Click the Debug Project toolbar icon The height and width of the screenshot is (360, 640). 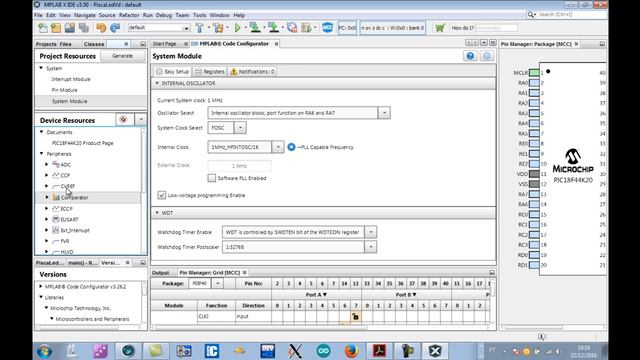click(306, 28)
